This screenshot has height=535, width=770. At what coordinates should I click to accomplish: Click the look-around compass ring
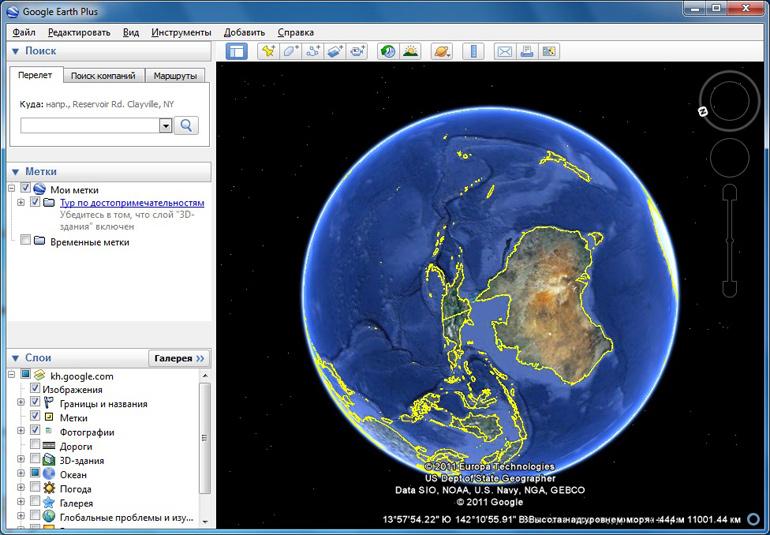729,101
